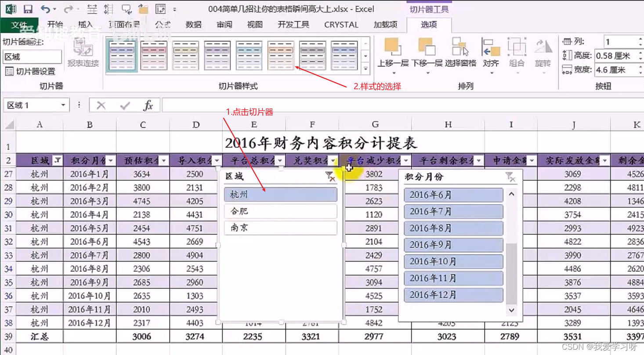The height and width of the screenshot is (355, 644).
Task: Open quick access toolbar customize dropdown
Action: pyautogui.click(x=175, y=9)
